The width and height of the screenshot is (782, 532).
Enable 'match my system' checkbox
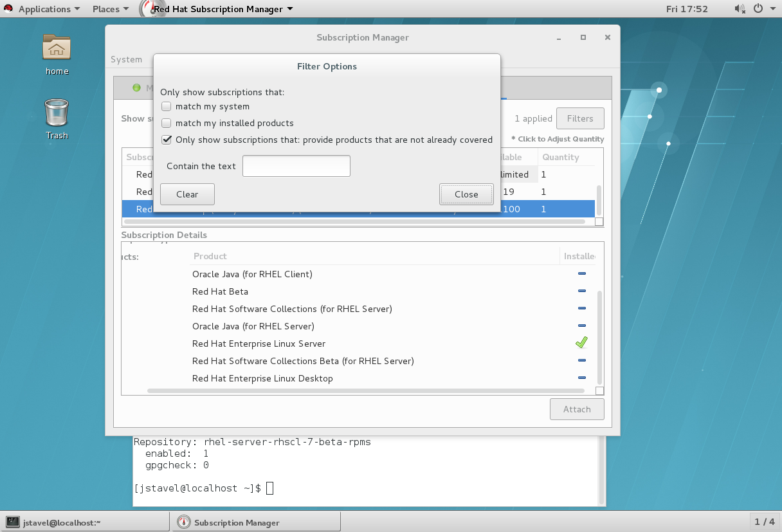coord(167,107)
